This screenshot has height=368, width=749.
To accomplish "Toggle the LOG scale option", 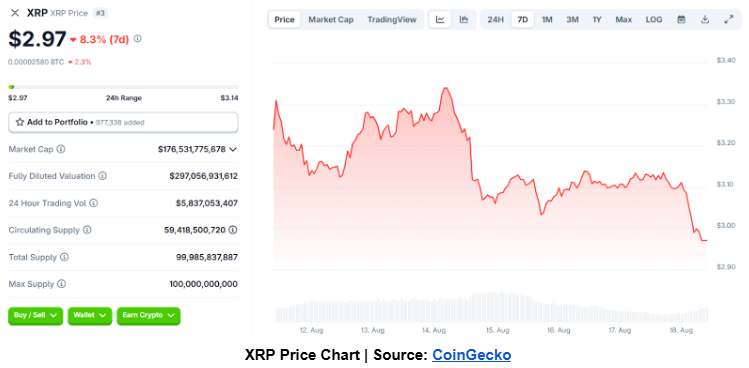I will (653, 20).
